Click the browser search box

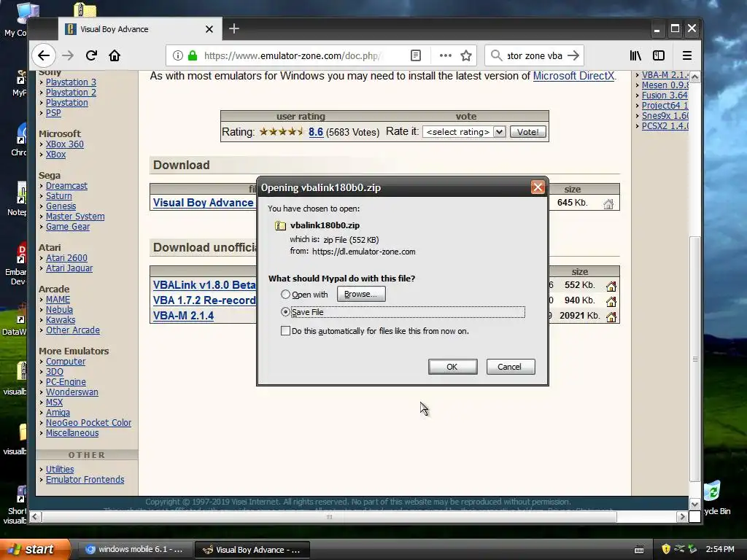[x=534, y=55]
